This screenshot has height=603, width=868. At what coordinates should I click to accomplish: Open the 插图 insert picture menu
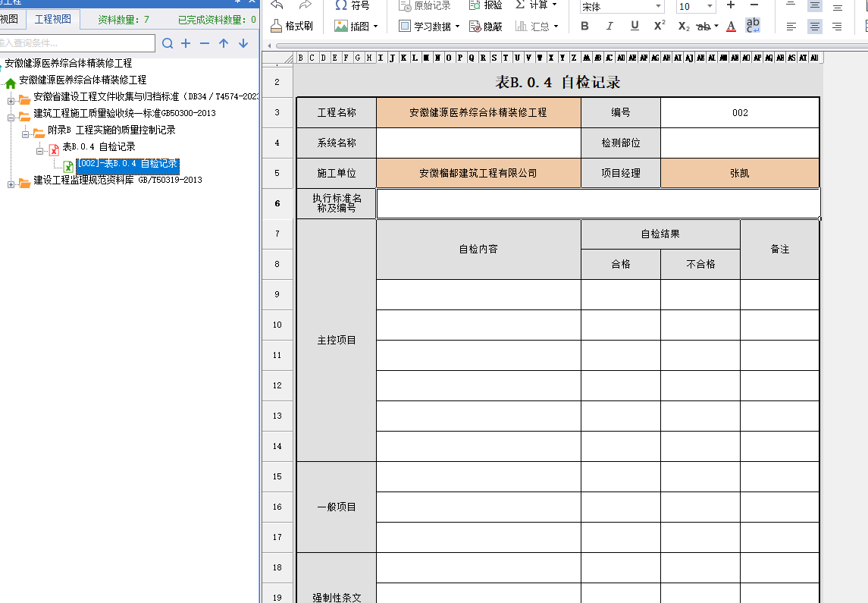[356, 27]
